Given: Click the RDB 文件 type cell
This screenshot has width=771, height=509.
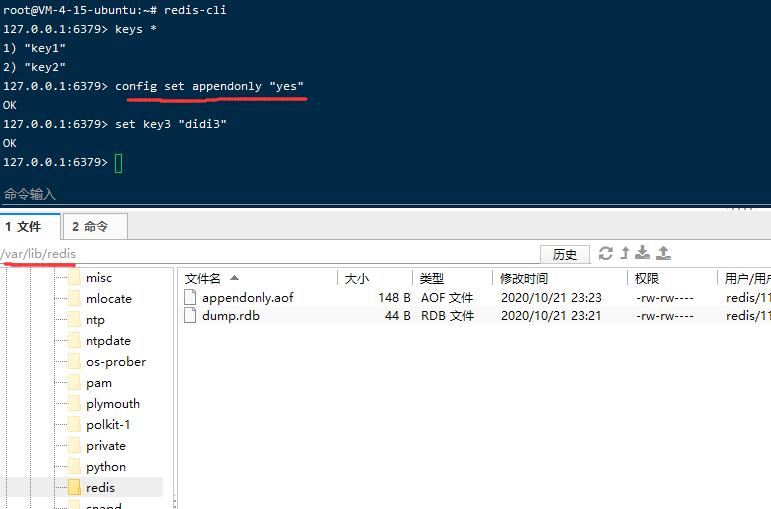Looking at the screenshot, I should [x=447, y=316].
